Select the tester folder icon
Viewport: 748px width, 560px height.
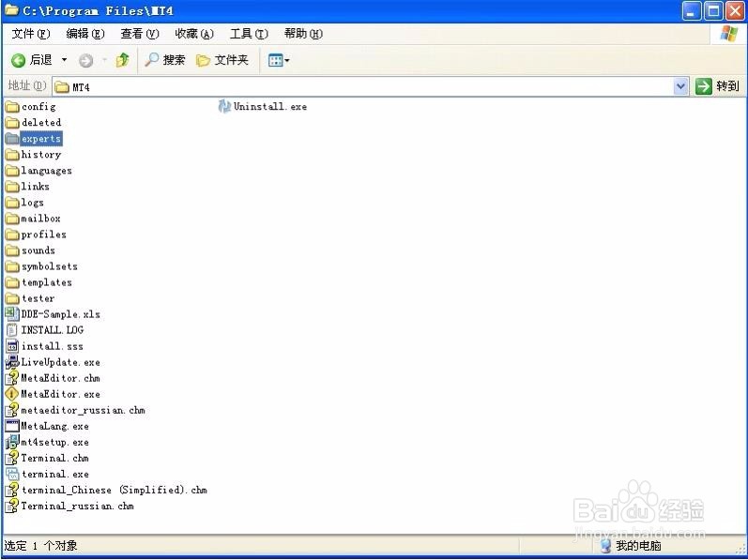coord(12,298)
